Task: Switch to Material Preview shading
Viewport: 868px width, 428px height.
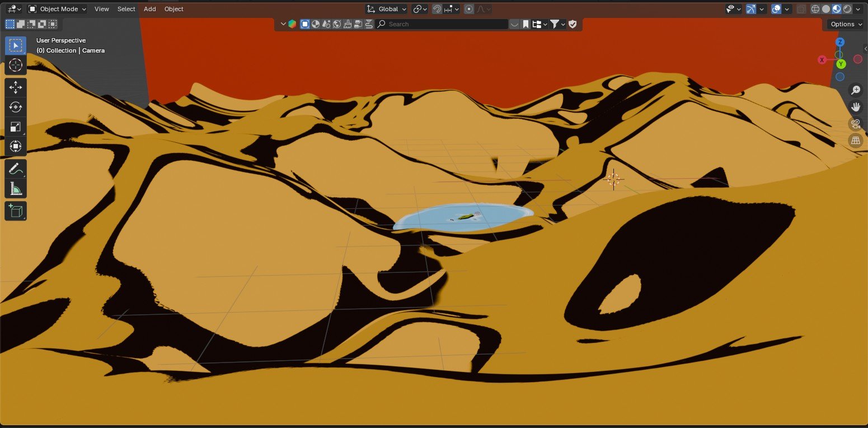Action: pos(837,9)
